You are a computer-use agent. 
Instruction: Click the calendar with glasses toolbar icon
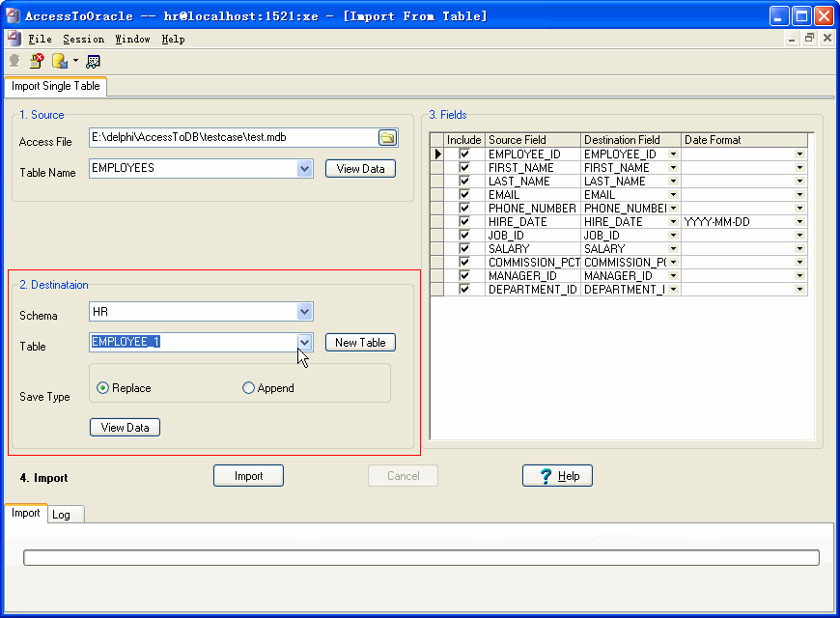click(x=94, y=62)
